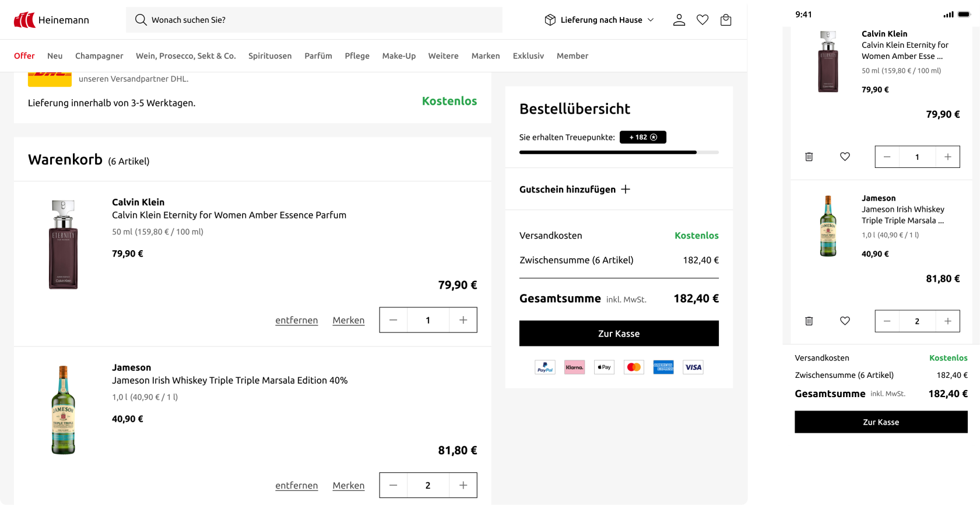Select the PayPal payment icon
980x505 pixels.
click(545, 367)
